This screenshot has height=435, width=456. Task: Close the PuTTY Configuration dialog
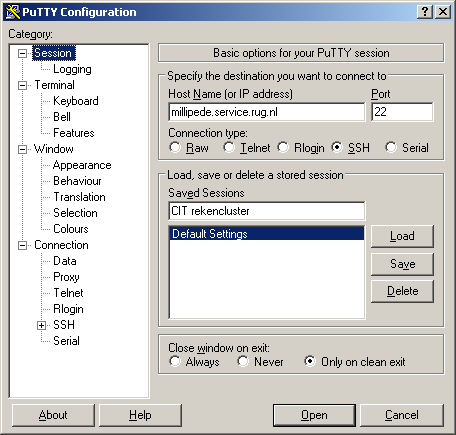443,12
